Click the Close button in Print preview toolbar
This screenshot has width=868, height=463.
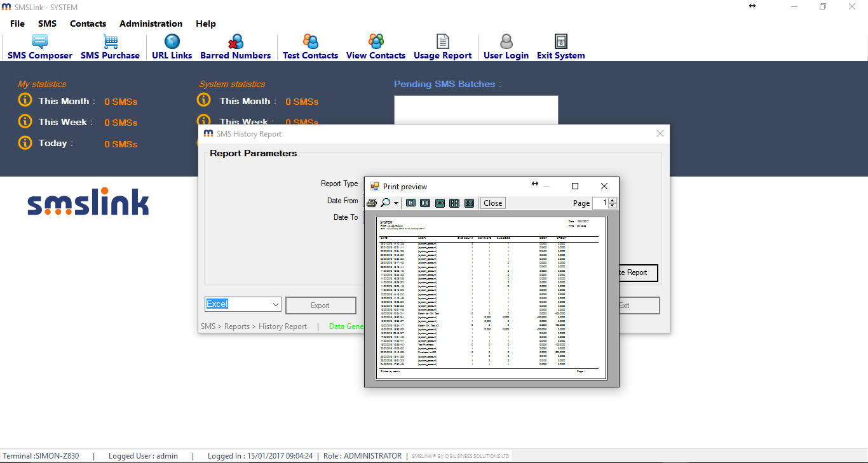(x=492, y=203)
